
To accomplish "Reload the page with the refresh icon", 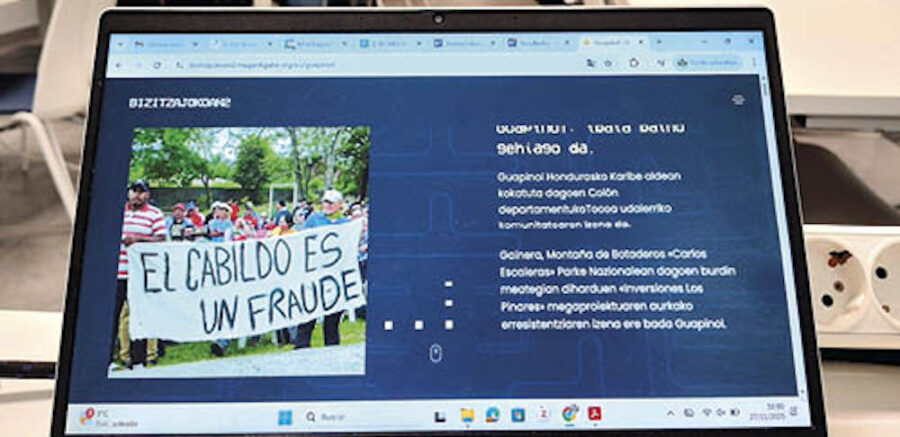I will [x=157, y=65].
